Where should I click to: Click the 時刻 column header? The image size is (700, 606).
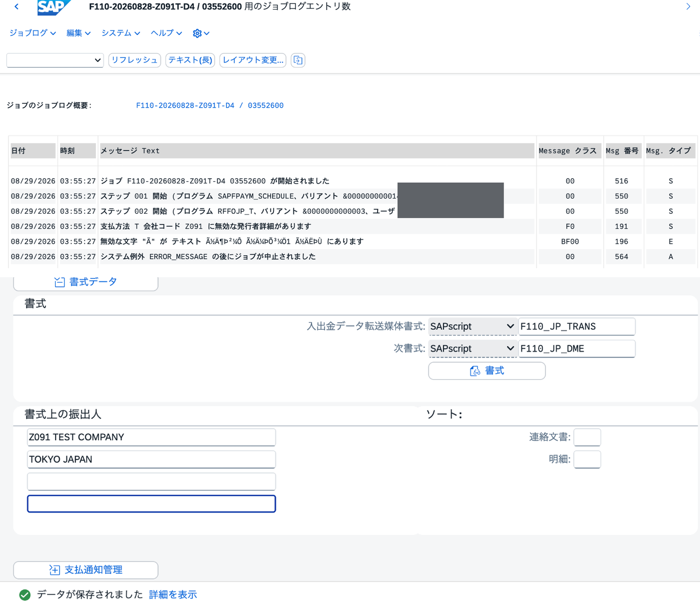(77, 151)
